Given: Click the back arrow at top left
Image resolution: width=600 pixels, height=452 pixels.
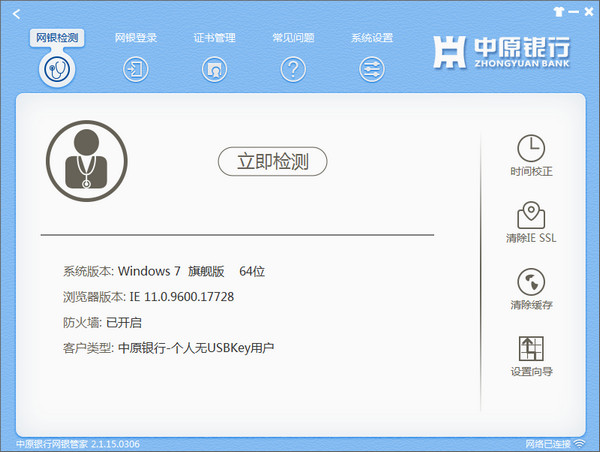Looking at the screenshot, I should [16, 14].
